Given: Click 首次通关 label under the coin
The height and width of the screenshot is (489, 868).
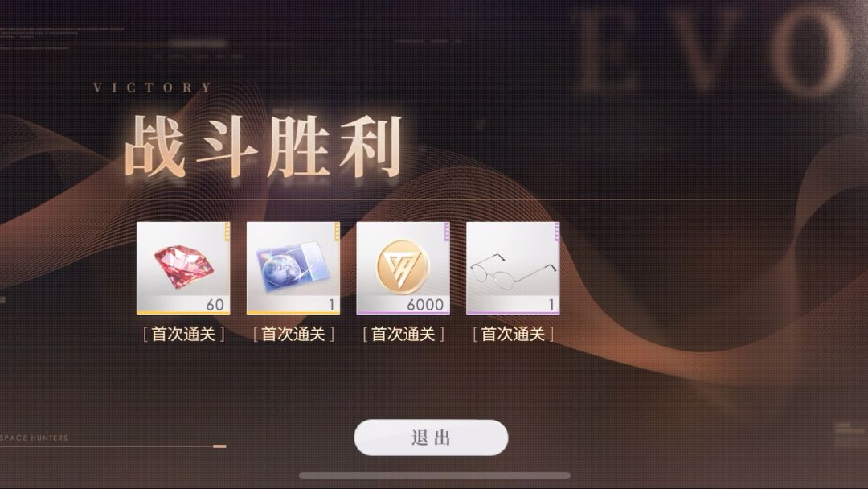Looking at the screenshot, I should click(x=403, y=334).
